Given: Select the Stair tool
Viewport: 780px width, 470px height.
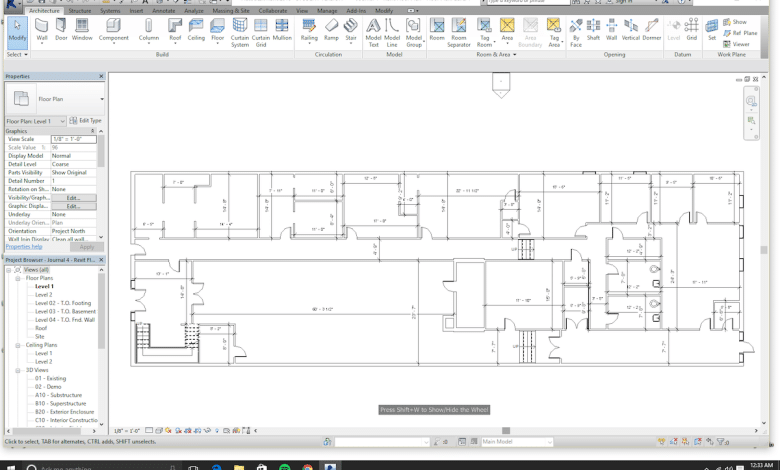Looking at the screenshot, I should click(351, 30).
